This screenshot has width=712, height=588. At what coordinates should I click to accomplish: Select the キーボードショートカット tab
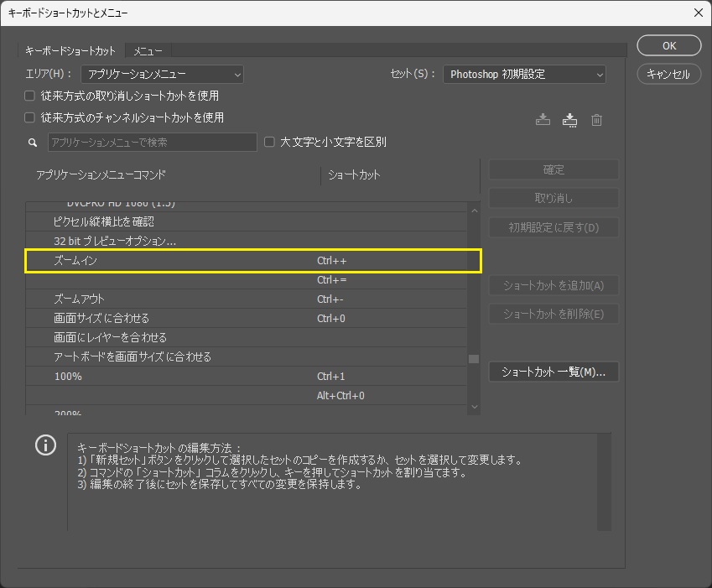click(70, 51)
